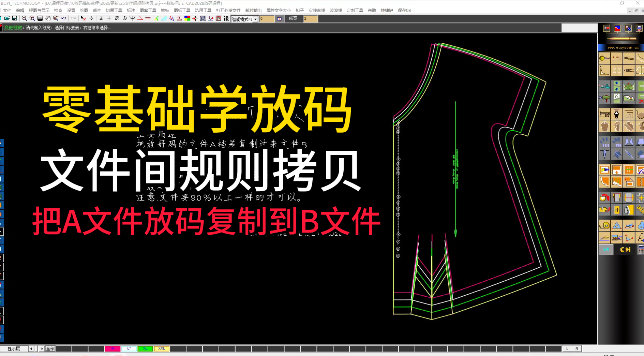Click the 变更线宽 prompt label
644x356 pixels.
click(x=13, y=28)
